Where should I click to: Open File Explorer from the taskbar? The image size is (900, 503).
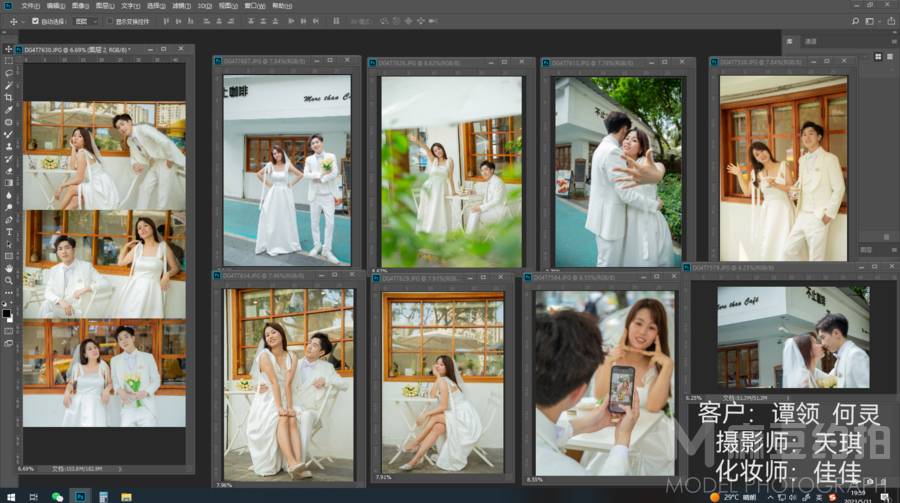point(126,497)
